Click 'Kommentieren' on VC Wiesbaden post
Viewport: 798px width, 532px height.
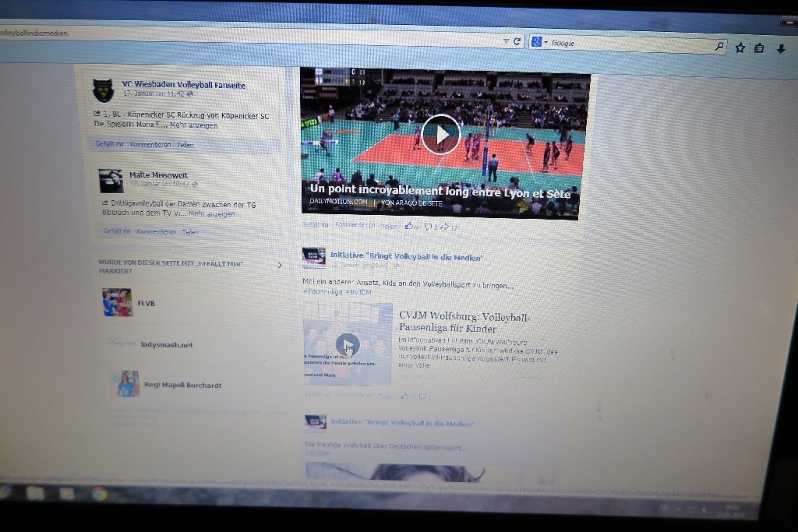pos(150,144)
